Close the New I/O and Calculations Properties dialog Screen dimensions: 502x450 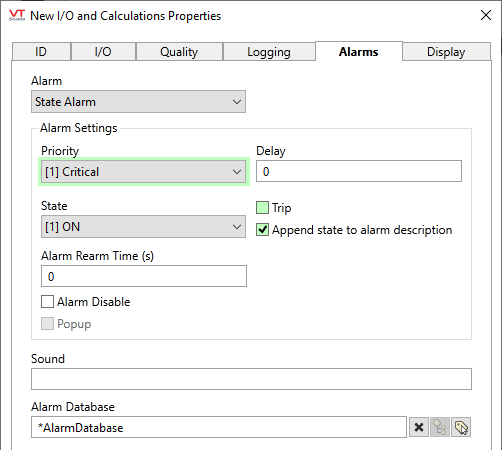[x=486, y=15]
